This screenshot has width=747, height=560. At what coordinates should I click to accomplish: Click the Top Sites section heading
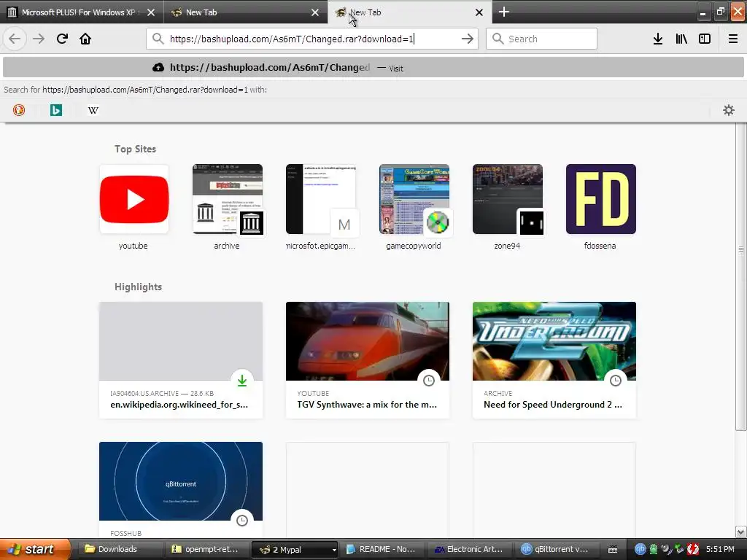[x=135, y=149]
